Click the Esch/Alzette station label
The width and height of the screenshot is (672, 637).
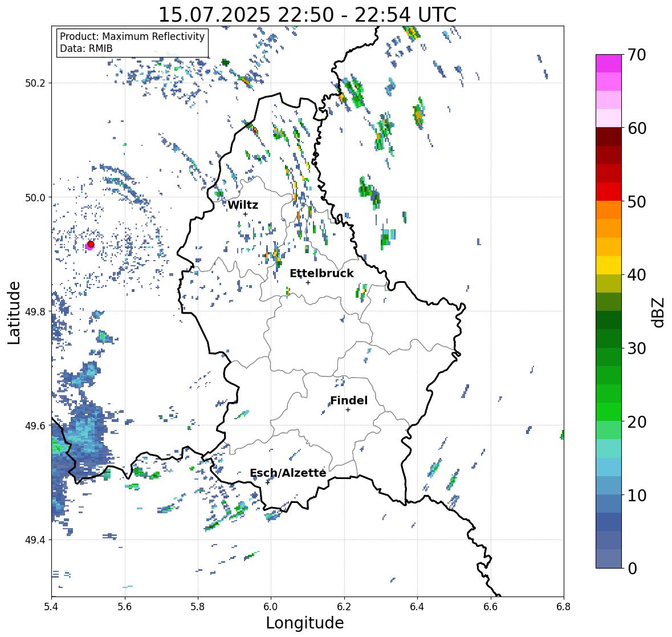point(288,473)
